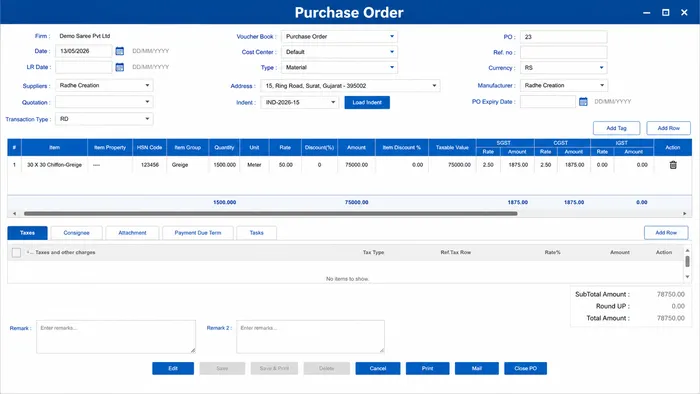The height and width of the screenshot is (394, 700).
Task: Expand the Manufacturer dropdown
Action: (563, 85)
